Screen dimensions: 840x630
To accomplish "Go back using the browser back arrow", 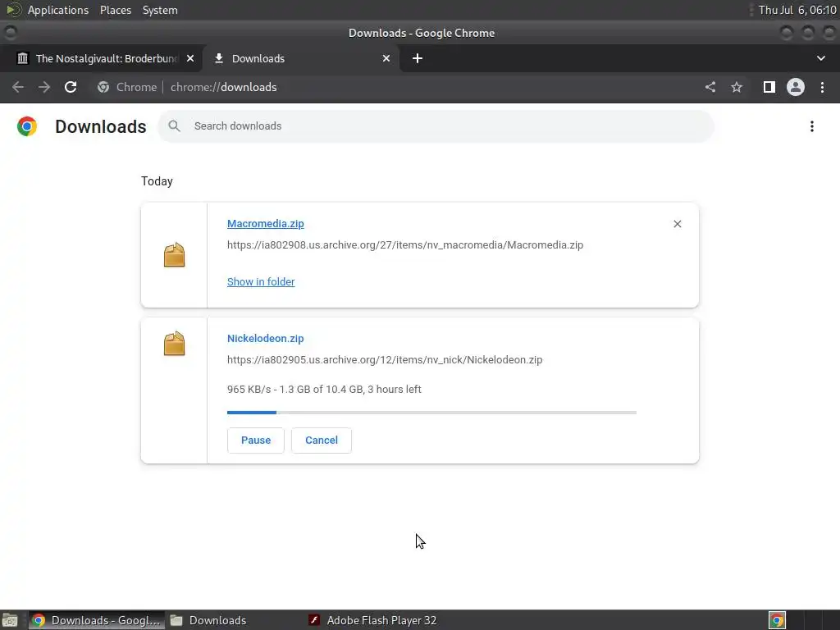I will 18,87.
